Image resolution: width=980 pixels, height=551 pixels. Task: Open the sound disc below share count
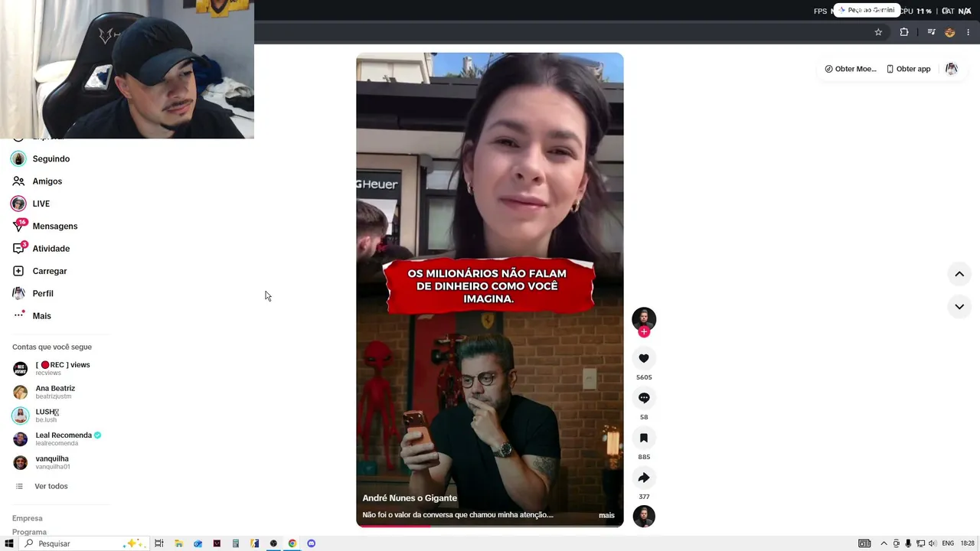(x=644, y=517)
